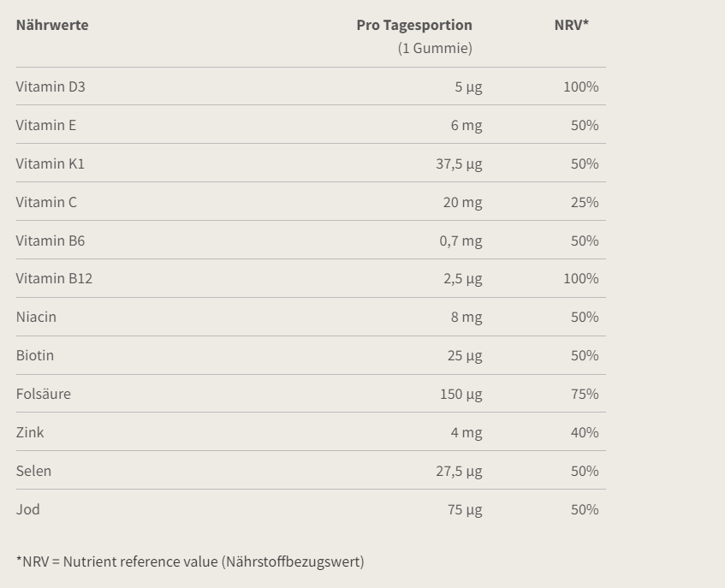Click the Vitamin C row label
The image size is (725, 588).
click(46, 202)
